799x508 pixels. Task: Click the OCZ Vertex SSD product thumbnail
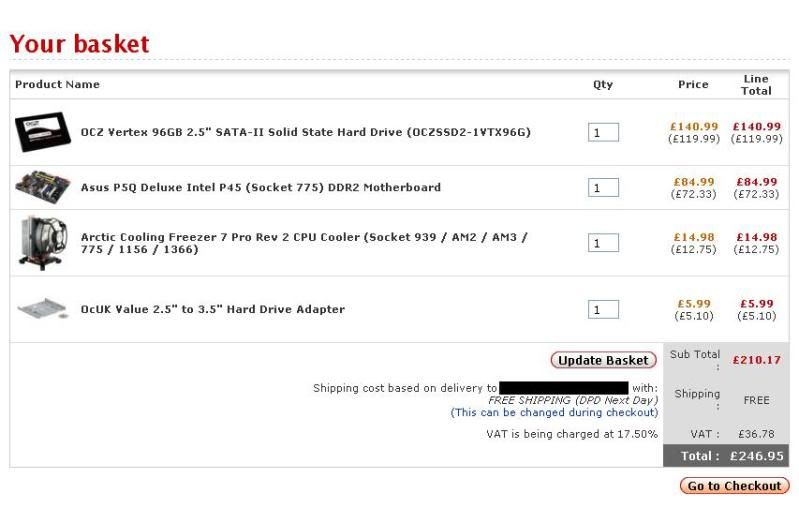(41, 132)
